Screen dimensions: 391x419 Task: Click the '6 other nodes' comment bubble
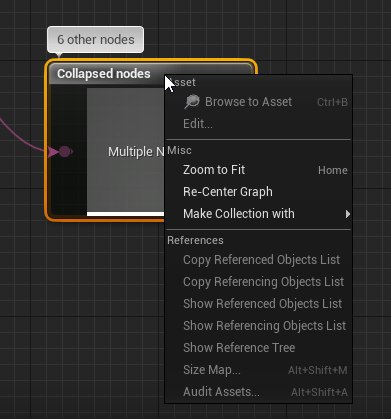96,40
